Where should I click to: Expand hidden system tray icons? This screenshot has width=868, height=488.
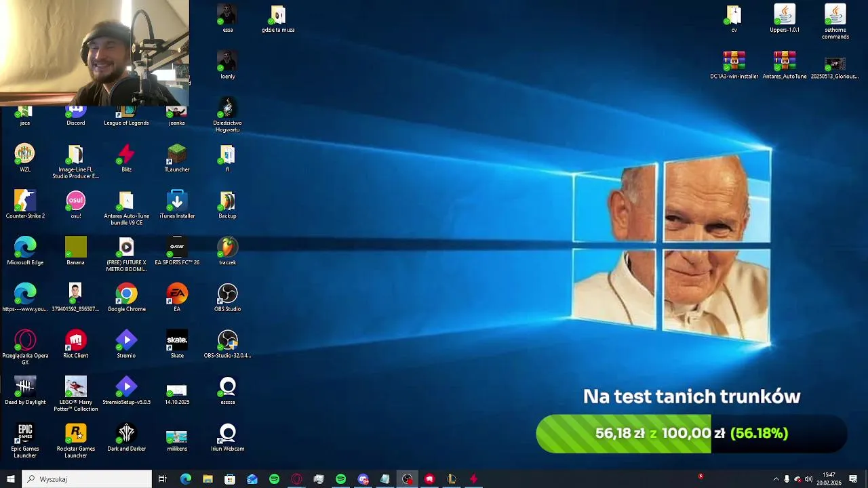click(x=776, y=479)
